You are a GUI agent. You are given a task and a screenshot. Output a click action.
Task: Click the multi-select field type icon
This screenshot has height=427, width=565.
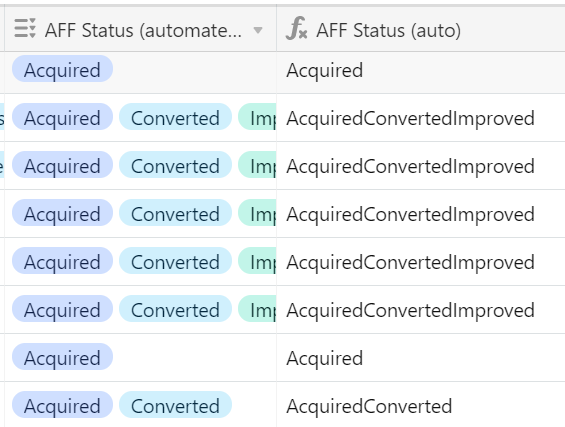25,28
